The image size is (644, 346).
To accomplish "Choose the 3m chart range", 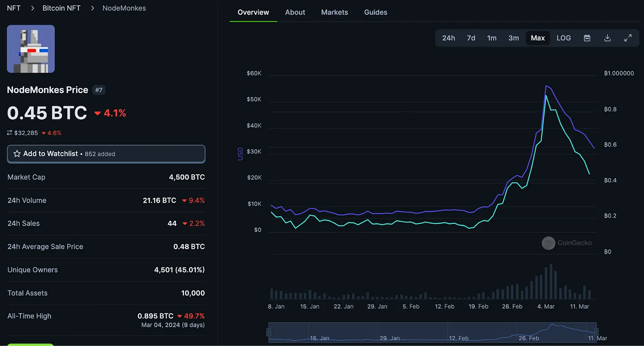I will (x=514, y=38).
